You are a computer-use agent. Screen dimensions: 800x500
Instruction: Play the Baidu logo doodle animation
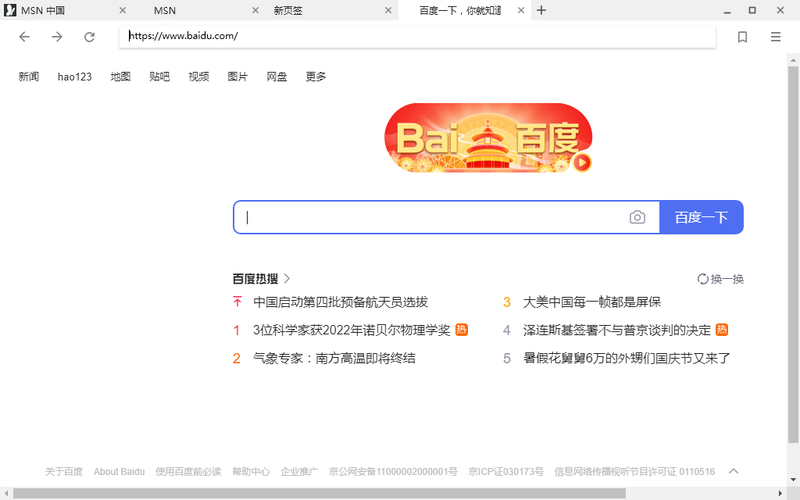[582, 163]
